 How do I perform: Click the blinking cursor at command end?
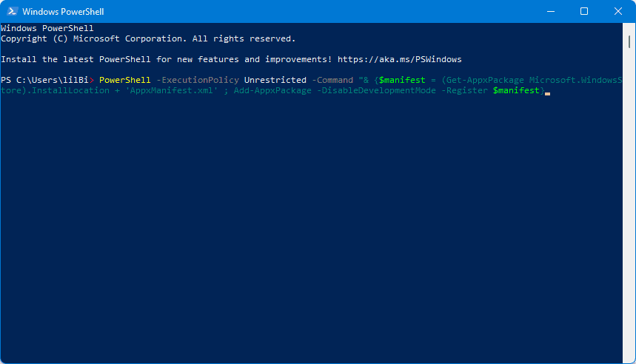(x=547, y=94)
